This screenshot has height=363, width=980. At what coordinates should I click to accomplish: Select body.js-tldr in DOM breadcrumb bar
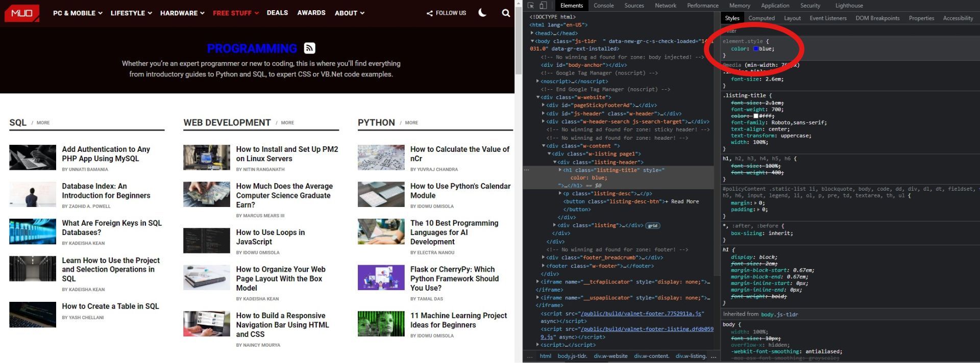(572, 356)
